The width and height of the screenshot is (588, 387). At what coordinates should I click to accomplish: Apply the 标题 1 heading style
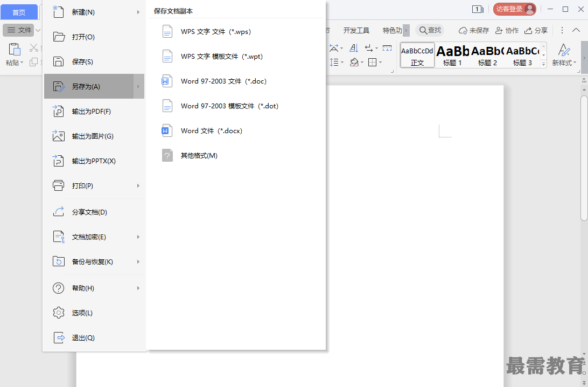pyautogui.click(x=452, y=55)
